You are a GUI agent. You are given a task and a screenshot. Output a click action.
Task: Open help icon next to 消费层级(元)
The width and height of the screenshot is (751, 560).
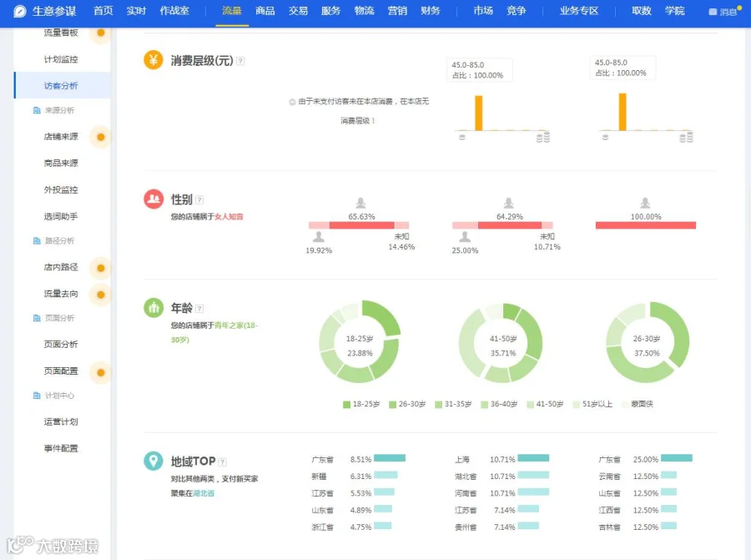[240, 61]
